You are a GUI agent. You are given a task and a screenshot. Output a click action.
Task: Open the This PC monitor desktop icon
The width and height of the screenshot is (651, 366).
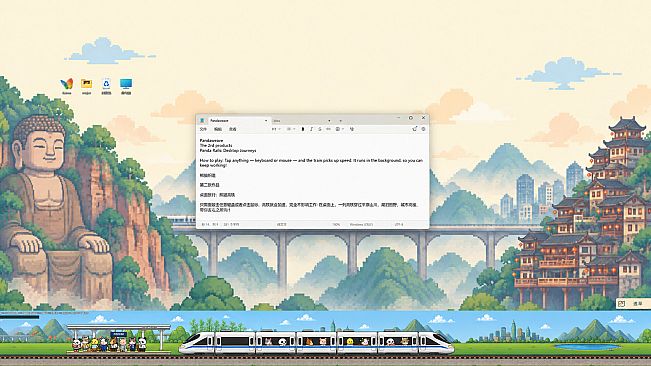(126, 86)
